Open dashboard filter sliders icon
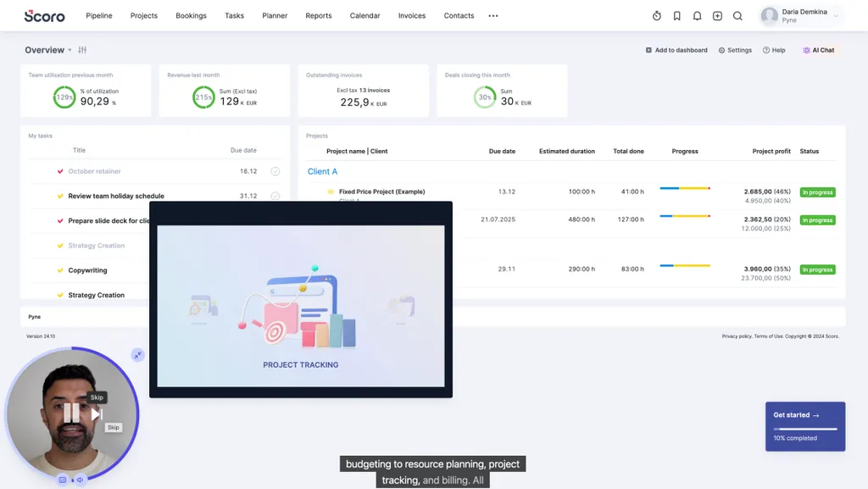Image resolution: width=868 pixels, height=489 pixels. click(x=82, y=50)
